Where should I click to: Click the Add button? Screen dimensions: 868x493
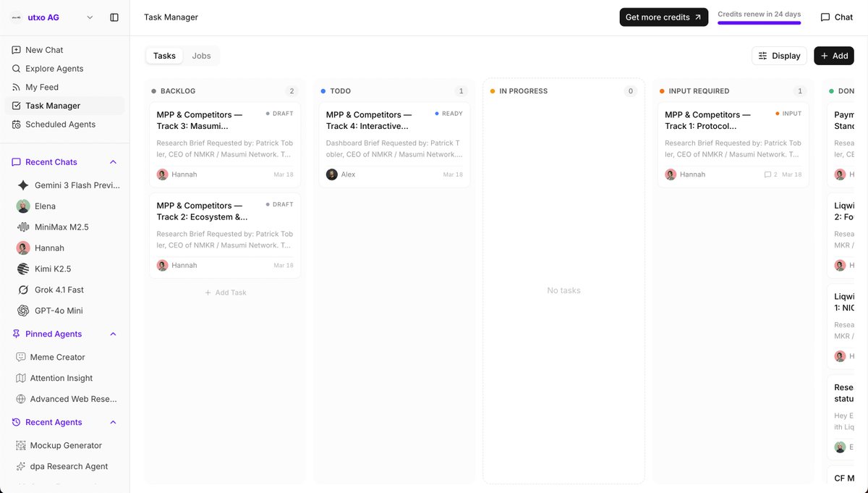834,56
